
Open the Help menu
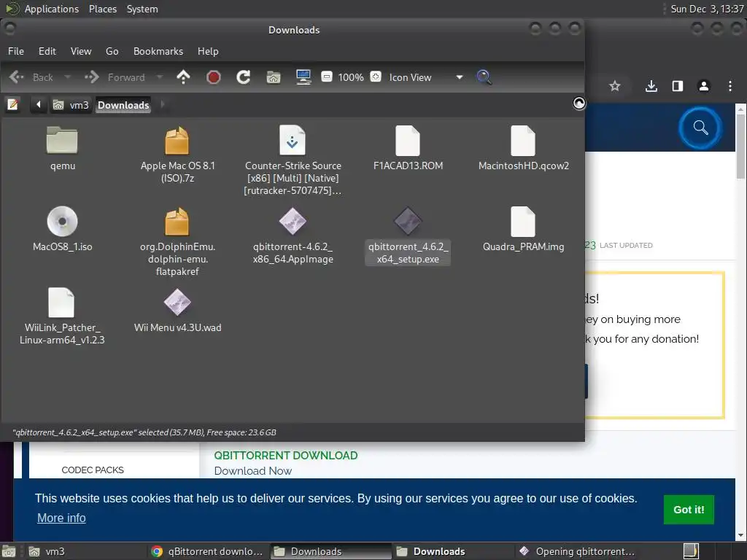208,51
